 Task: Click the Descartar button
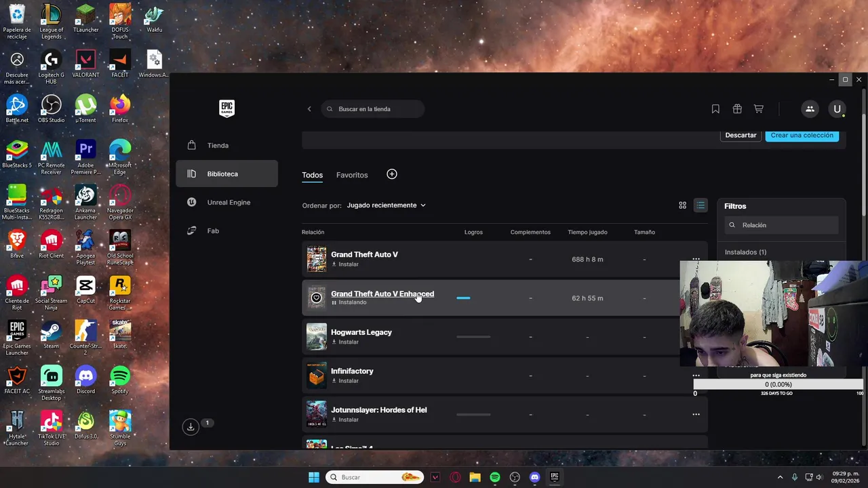(x=741, y=135)
